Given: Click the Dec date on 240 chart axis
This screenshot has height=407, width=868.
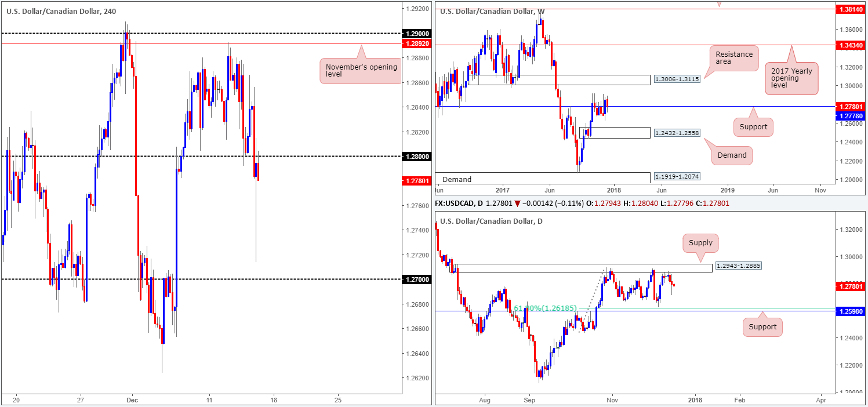Looking at the screenshot, I should click(132, 400).
